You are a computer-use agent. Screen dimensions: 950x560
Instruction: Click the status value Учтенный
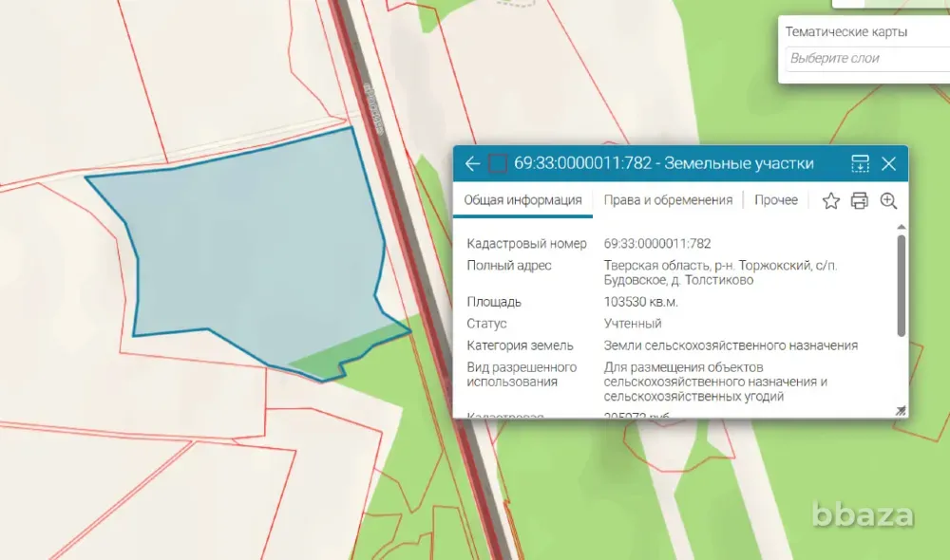pos(633,324)
